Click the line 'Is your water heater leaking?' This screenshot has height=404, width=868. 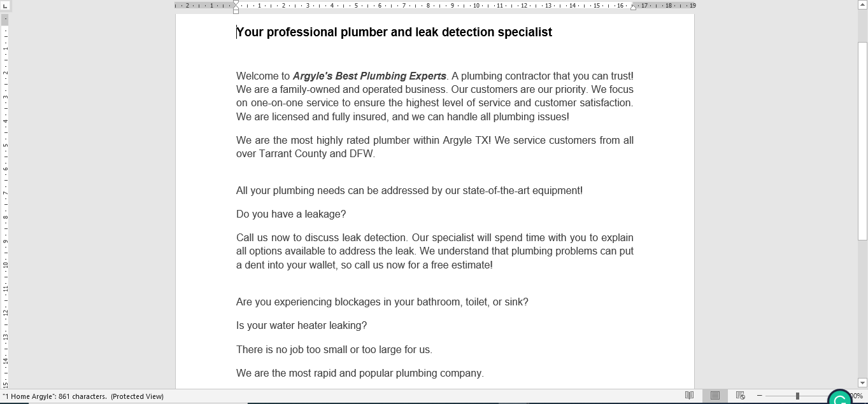[301, 326]
